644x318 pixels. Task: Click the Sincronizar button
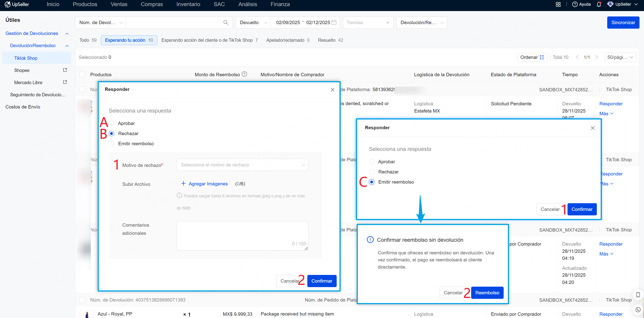click(623, 23)
